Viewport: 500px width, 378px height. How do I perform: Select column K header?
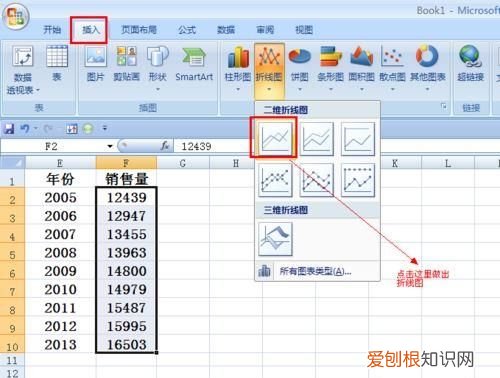point(395,163)
